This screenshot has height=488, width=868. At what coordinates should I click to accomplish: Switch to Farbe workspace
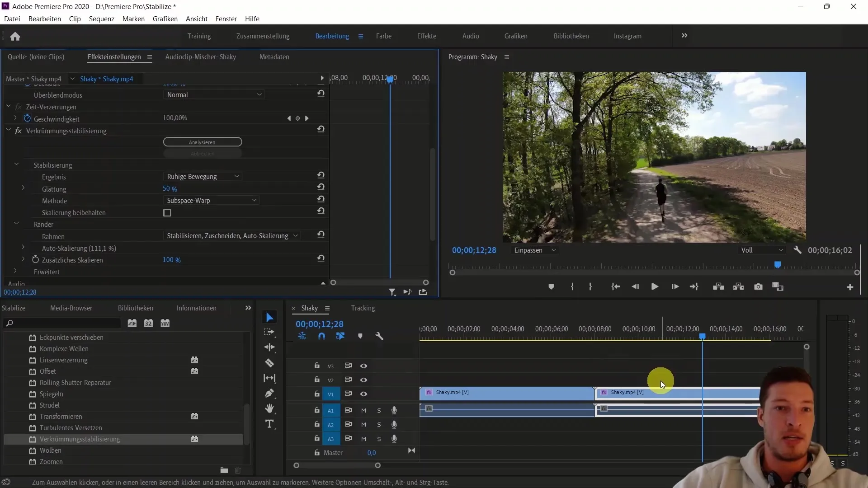point(384,36)
